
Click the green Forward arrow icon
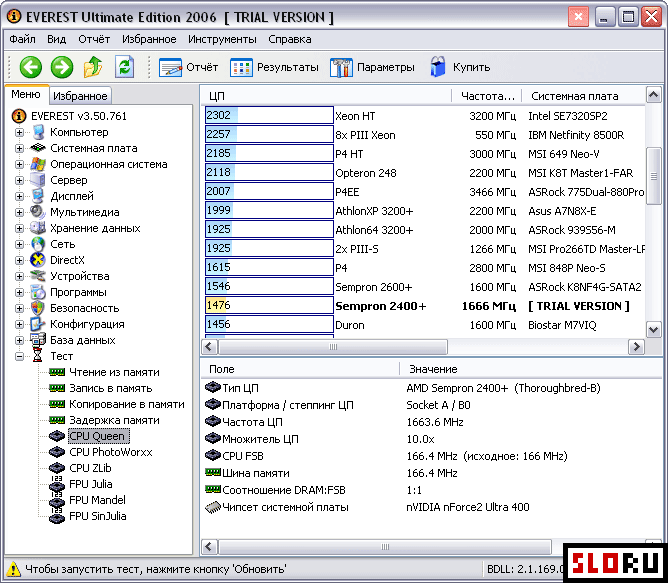coord(62,67)
